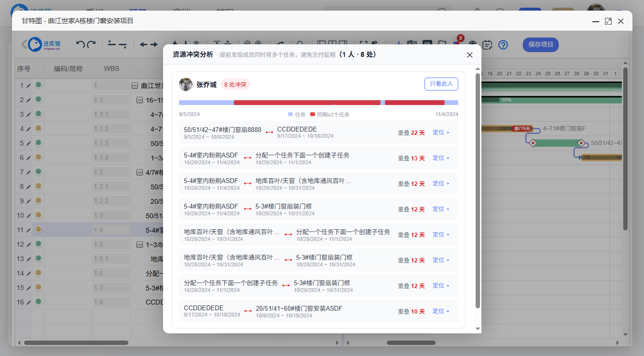Click 定位 for the 22 天 overlap conflict
The width and height of the screenshot is (644, 356).
coord(441,132)
